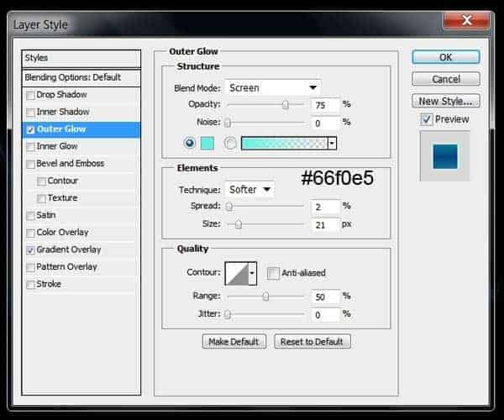Click the Size pixel field

[x=325, y=225]
